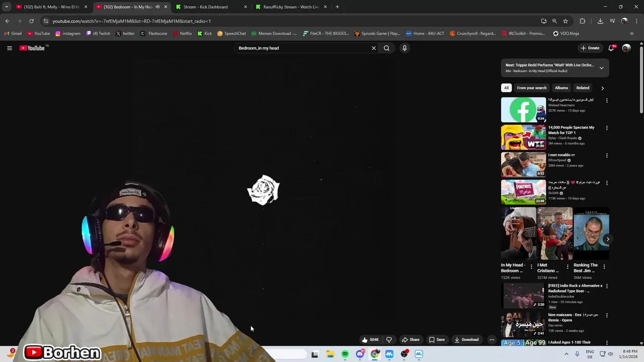
Task: Go back in browser history
Action: point(7,21)
